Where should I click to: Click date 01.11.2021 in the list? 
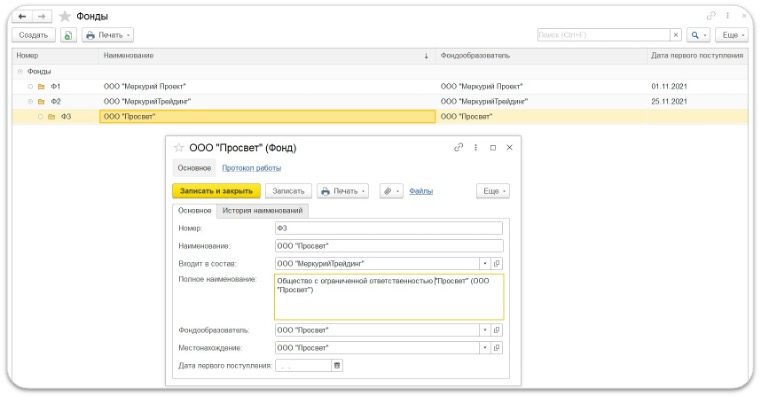(669, 86)
